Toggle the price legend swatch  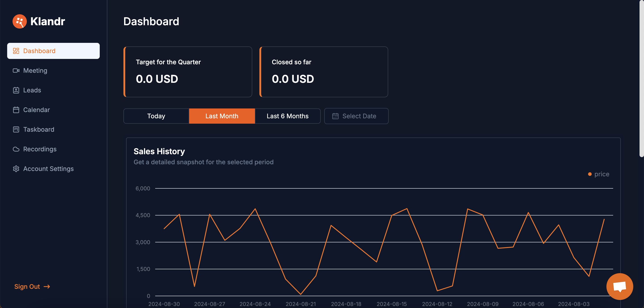(x=590, y=174)
